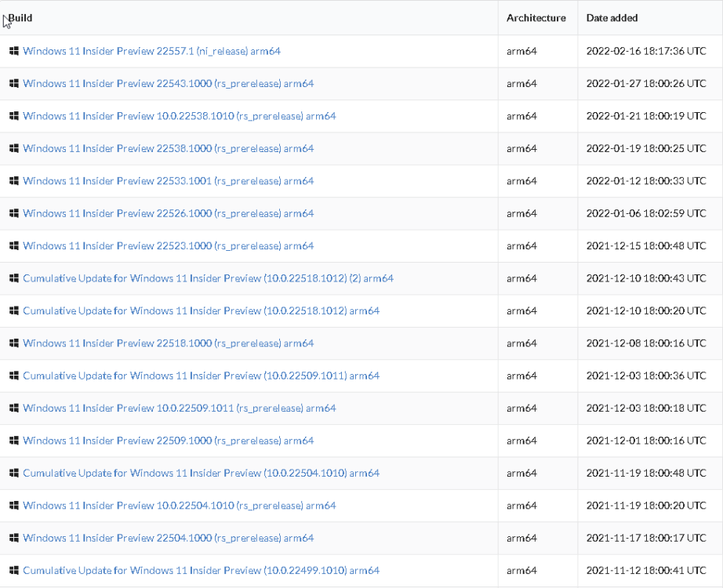
Task: Select date 2021-11-12 18:00:41 UTC
Action: point(646,571)
